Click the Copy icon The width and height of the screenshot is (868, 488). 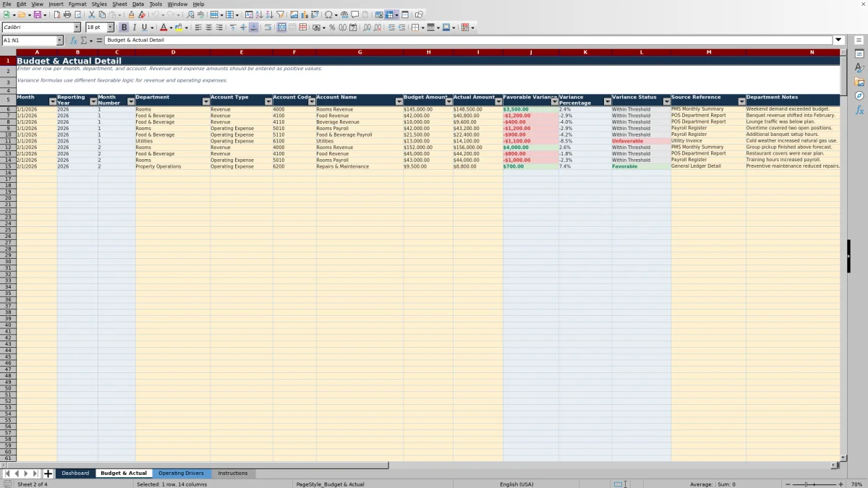tap(102, 14)
